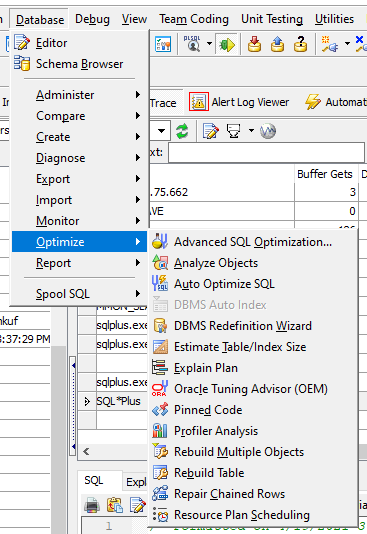Open Pinned Code
The height and width of the screenshot is (534, 367).
pos(253,410)
